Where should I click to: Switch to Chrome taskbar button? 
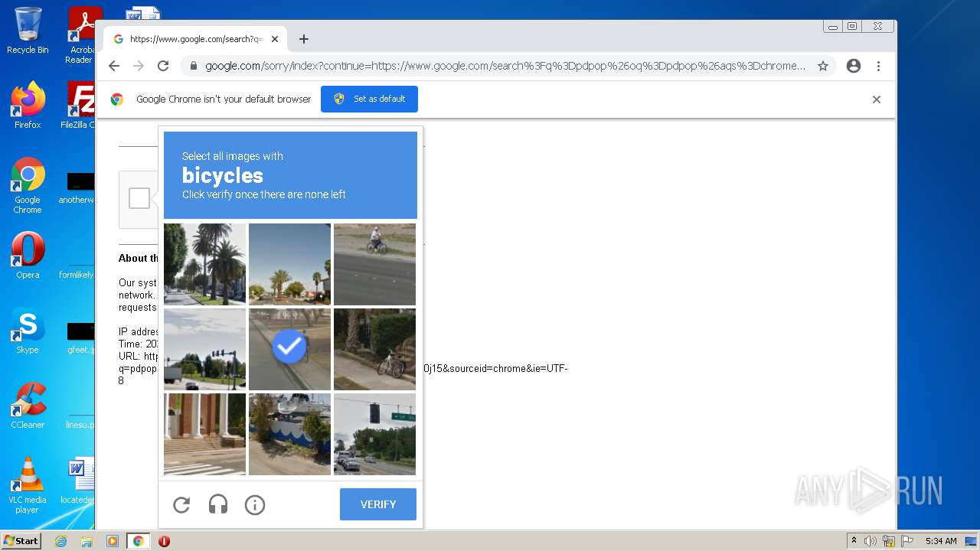139,541
